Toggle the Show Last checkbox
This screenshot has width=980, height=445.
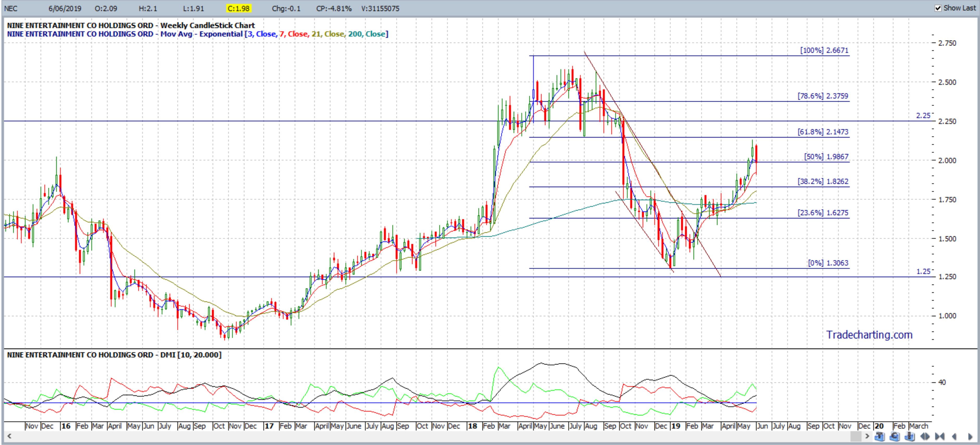pyautogui.click(x=939, y=8)
